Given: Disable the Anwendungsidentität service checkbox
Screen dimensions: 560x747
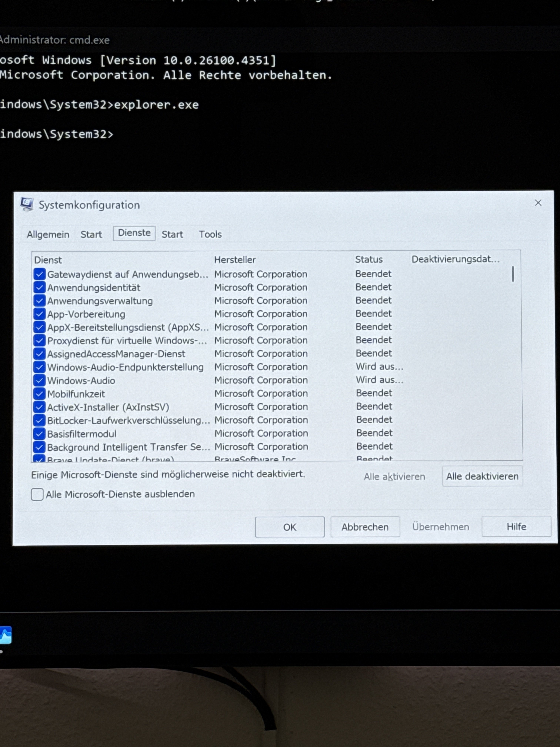Looking at the screenshot, I should pyautogui.click(x=39, y=287).
